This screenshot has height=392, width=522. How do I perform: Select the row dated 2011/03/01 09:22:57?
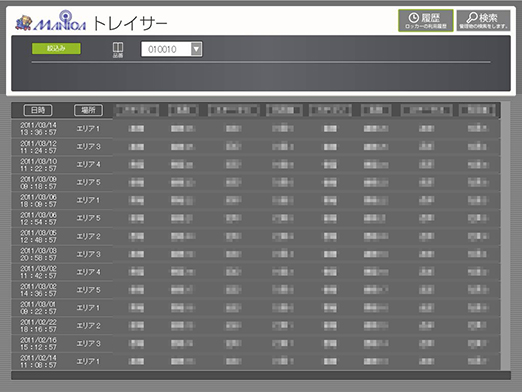click(x=256, y=308)
